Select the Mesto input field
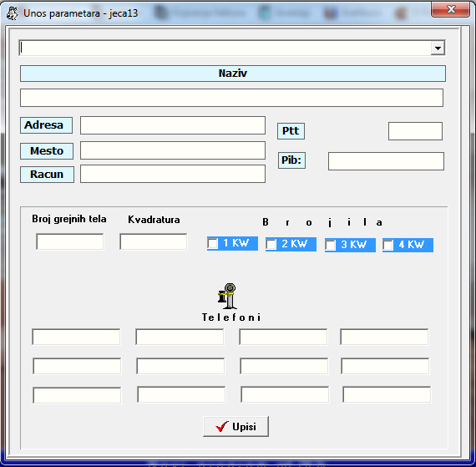Screen dimensions: 476x467 coord(173,150)
